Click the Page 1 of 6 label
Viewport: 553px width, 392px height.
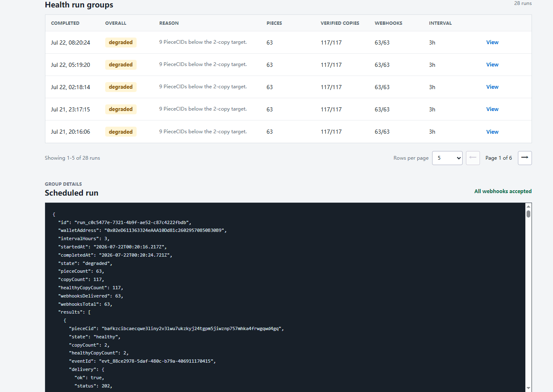tap(499, 158)
